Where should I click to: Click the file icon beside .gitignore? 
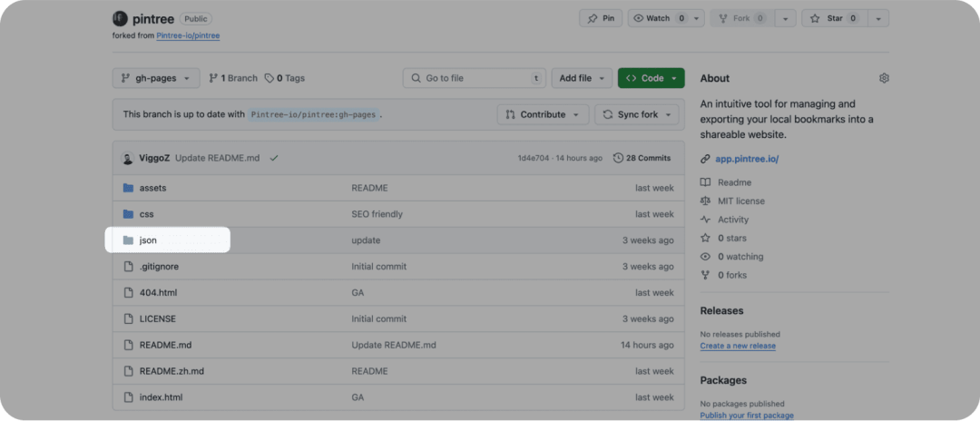128,267
